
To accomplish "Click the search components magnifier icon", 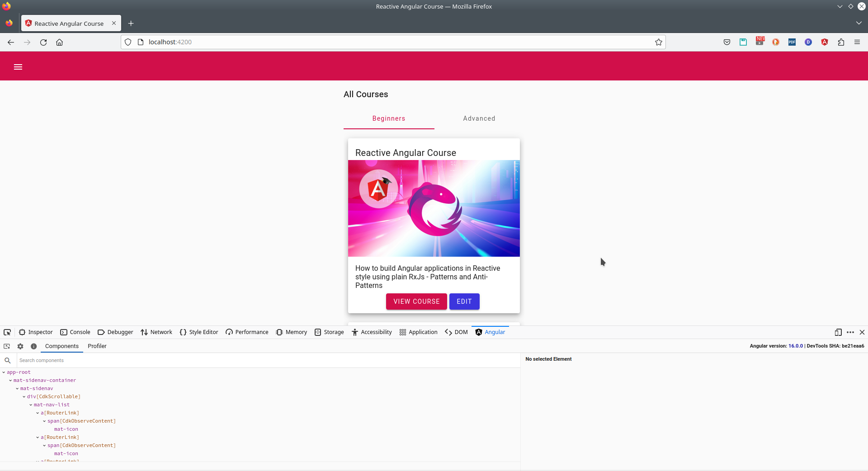I will point(8,361).
